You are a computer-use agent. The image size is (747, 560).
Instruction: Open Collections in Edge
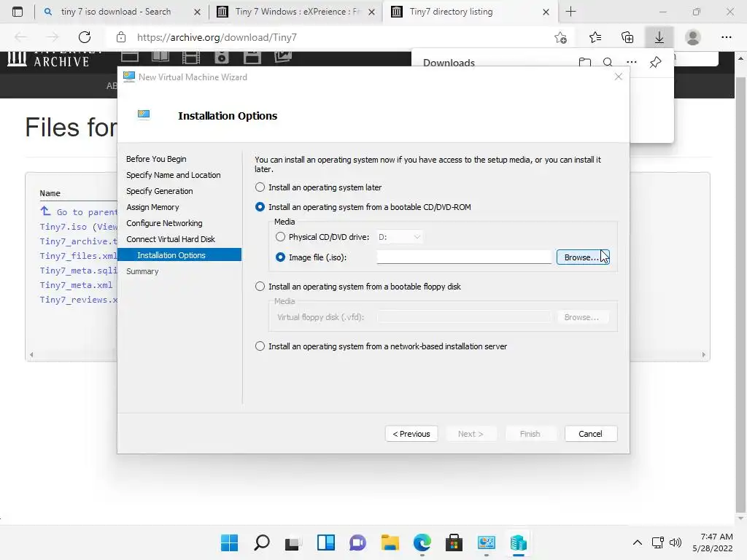(x=627, y=37)
